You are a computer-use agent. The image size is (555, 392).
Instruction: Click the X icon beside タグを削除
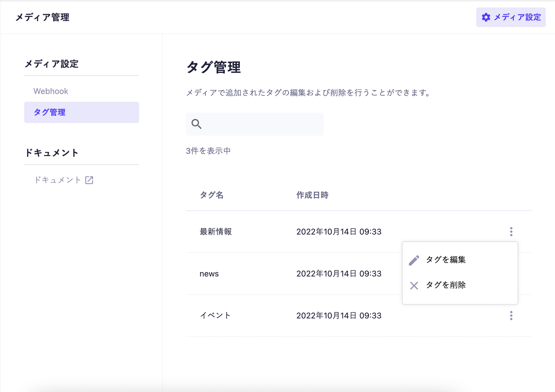(414, 285)
